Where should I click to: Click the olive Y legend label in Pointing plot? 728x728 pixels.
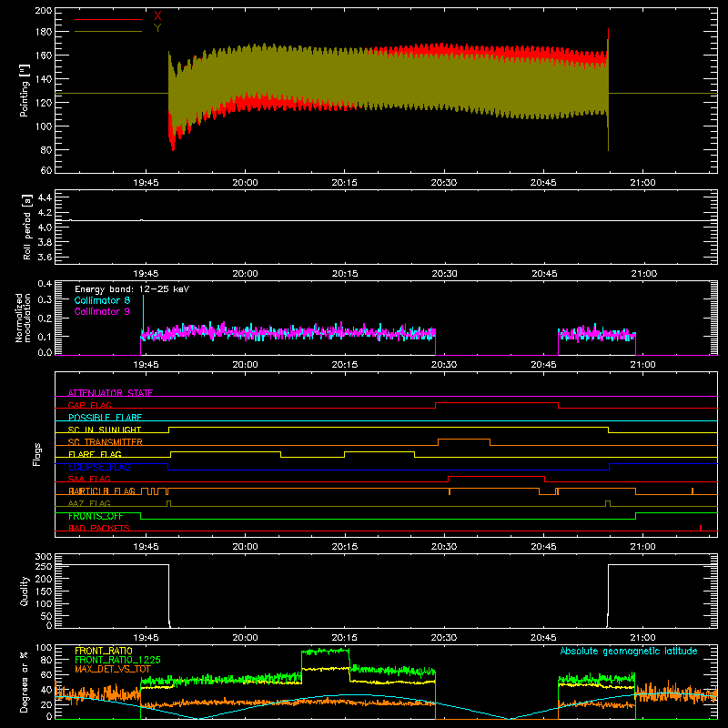[x=157, y=28]
